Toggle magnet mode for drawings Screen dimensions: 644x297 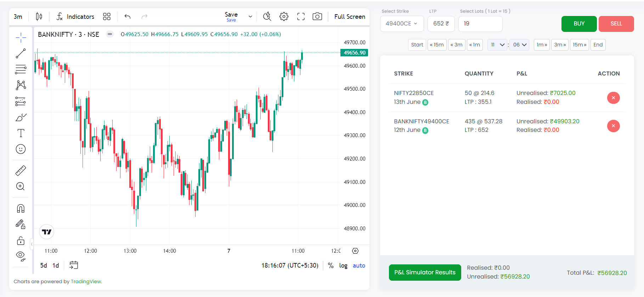point(21,208)
